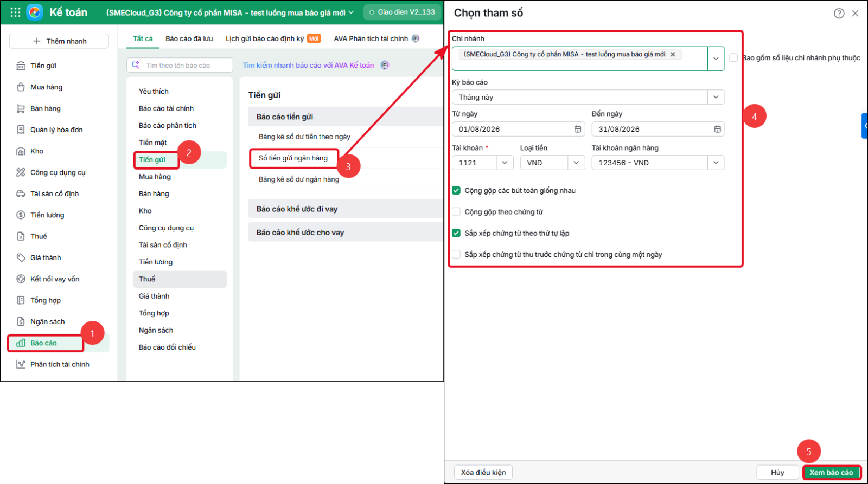Open AVA Phân tích tài chính tab
This screenshot has height=484, width=868.
tap(371, 38)
